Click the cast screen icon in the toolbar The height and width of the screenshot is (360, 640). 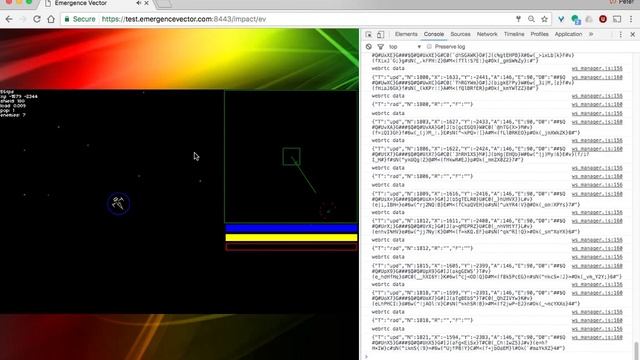(617, 19)
